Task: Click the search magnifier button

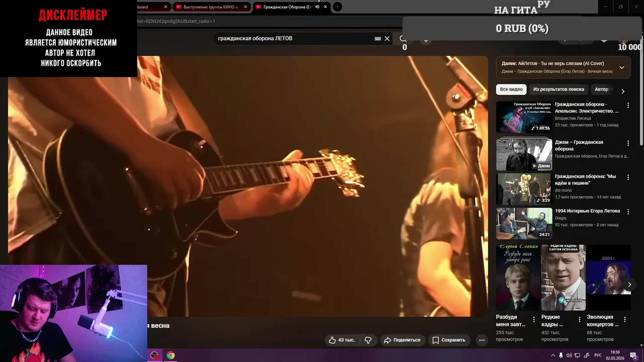Action: pyautogui.click(x=403, y=38)
